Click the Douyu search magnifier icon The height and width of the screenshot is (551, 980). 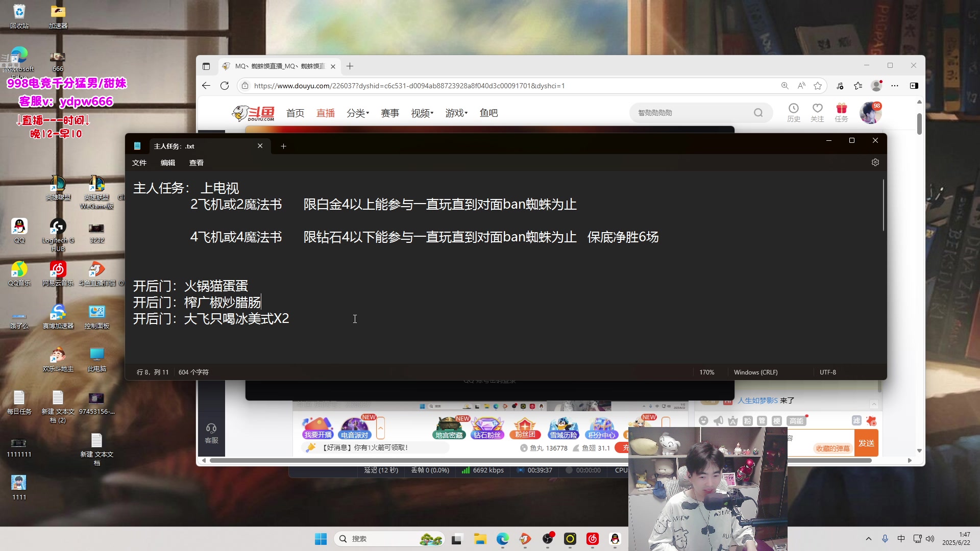758,113
